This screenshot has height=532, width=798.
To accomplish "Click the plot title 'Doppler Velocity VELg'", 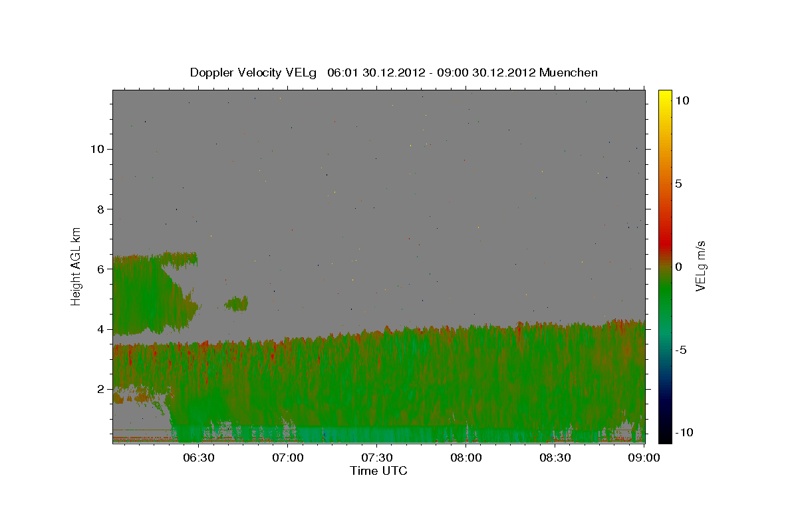I will coord(255,72).
